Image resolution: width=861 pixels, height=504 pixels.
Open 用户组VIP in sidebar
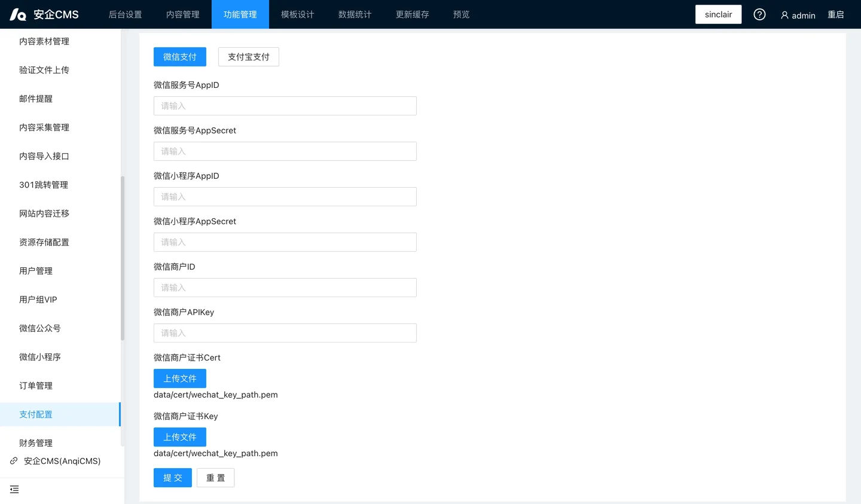tap(60, 300)
